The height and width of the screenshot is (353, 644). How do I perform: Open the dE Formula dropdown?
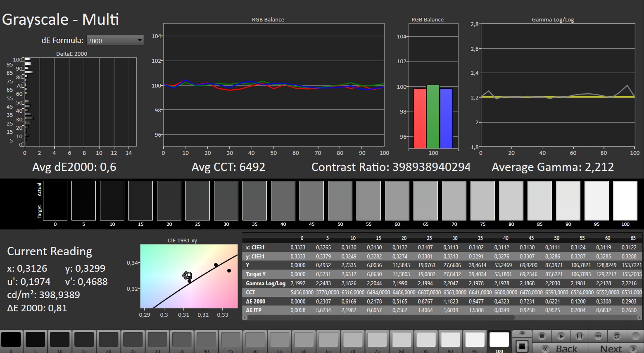click(115, 40)
